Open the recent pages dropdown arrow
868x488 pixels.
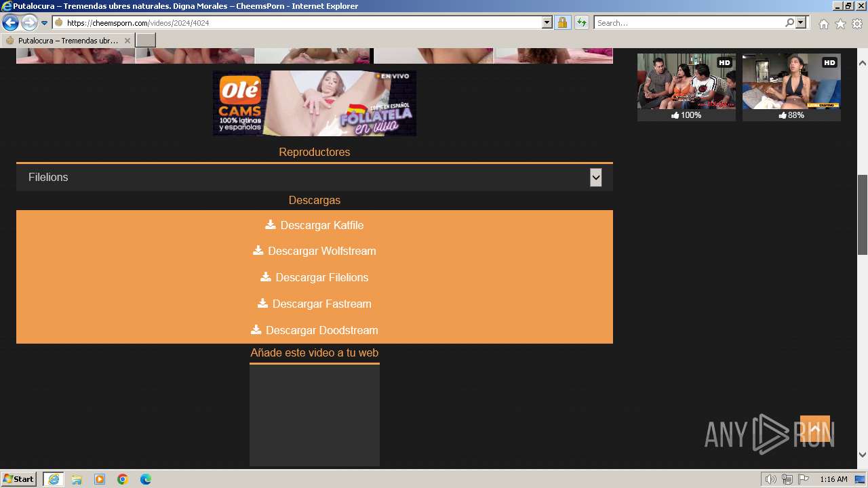[x=45, y=23]
